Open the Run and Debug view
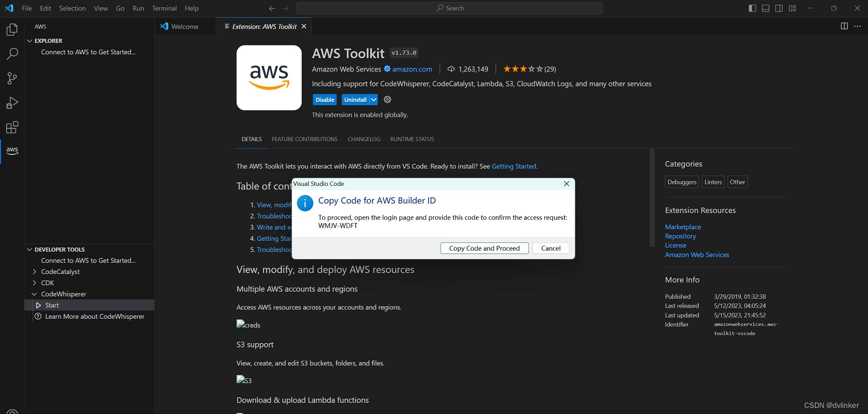 [12, 103]
